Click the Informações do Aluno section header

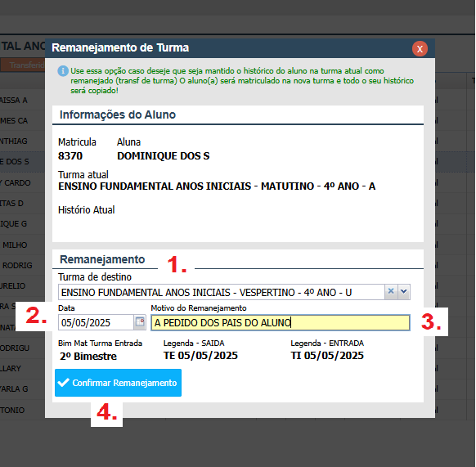click(x=118, y=115)
